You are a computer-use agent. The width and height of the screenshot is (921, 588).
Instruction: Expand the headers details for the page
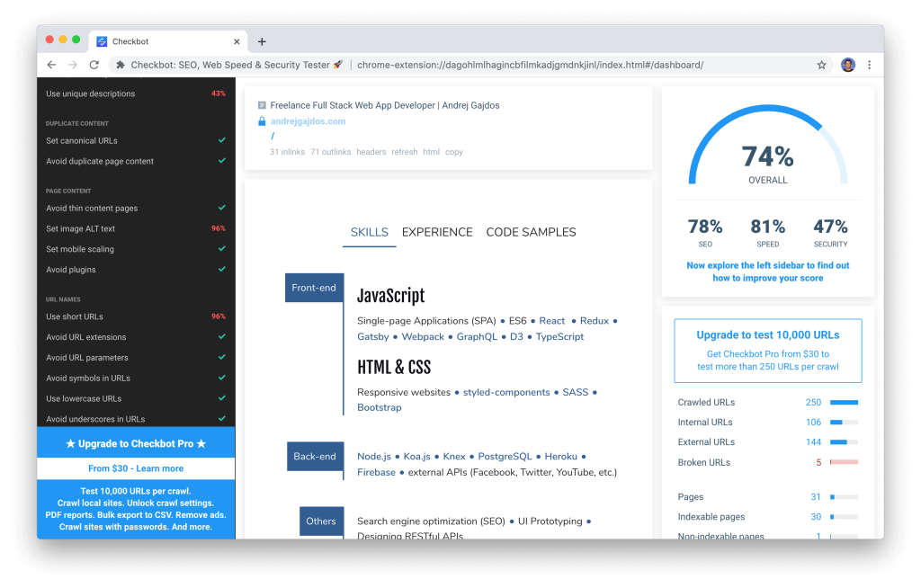coord(371,152)
